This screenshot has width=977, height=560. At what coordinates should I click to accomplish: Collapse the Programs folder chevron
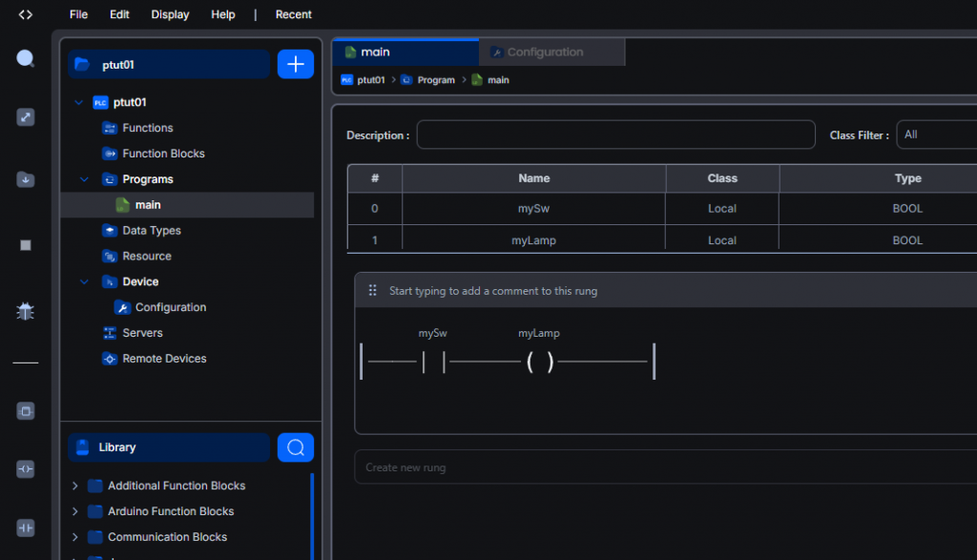point(85,179)
